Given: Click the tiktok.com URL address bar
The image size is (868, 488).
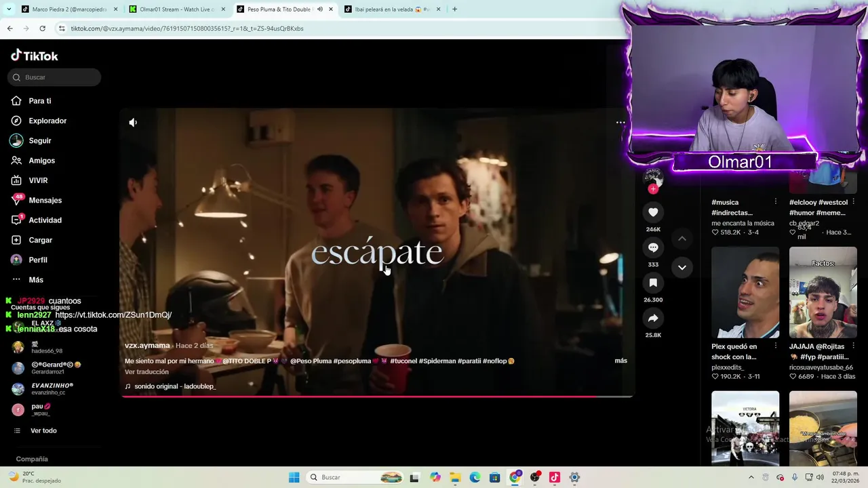Looking at the screenshot, I should pos(339,28).
